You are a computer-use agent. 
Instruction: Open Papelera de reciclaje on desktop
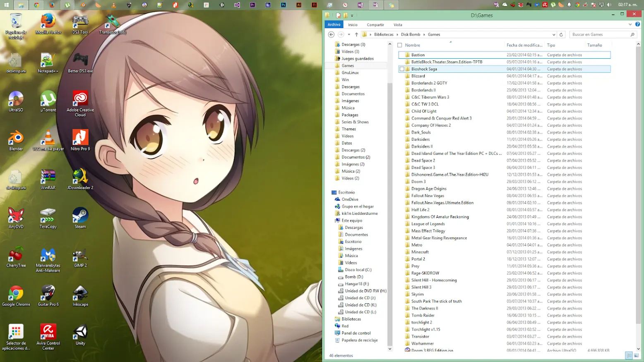click(x=16, y=26)
